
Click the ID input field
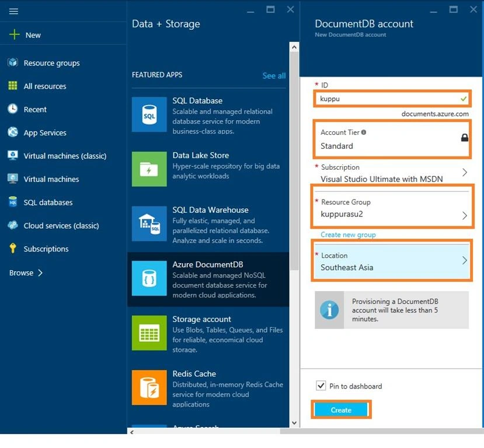tap(392, 99)
